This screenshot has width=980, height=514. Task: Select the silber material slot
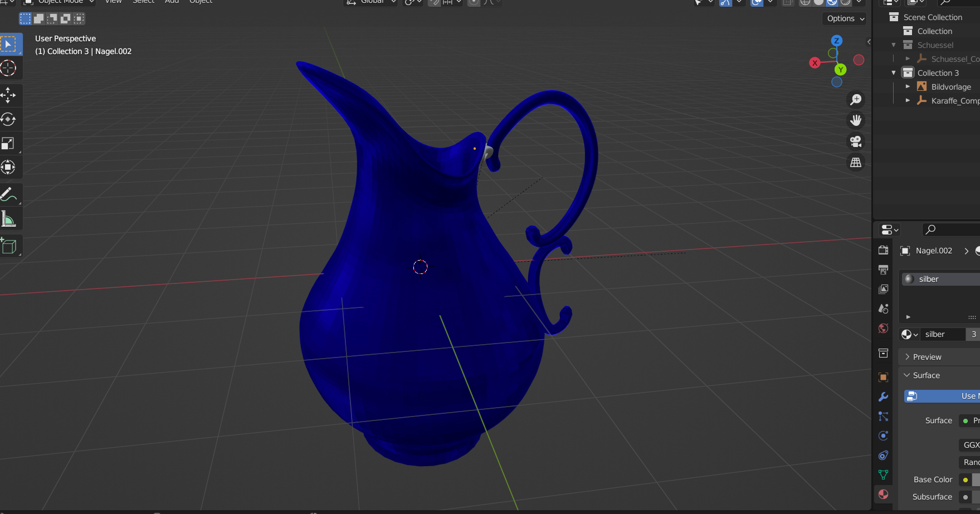click(x=940, y=279)
